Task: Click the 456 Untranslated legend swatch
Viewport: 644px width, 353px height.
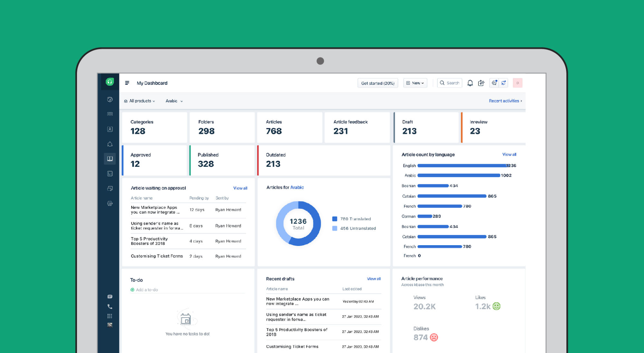Action: click(335, 228)
